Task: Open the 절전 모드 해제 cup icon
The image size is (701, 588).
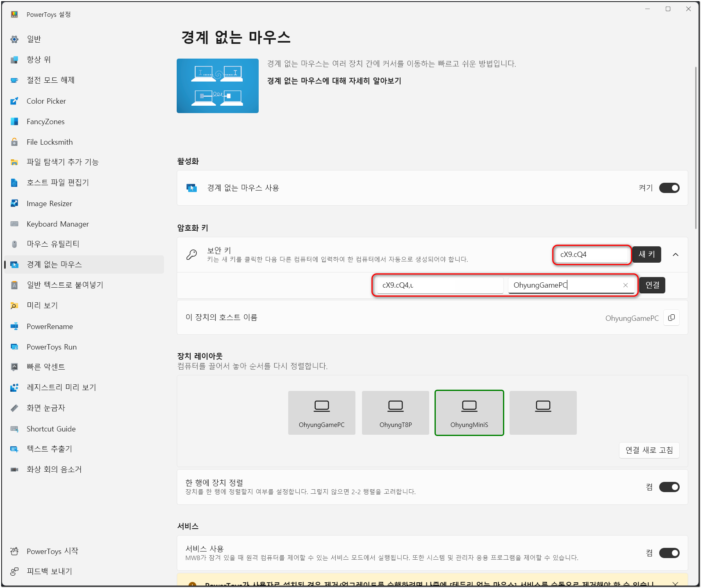Action: point(14,80)
